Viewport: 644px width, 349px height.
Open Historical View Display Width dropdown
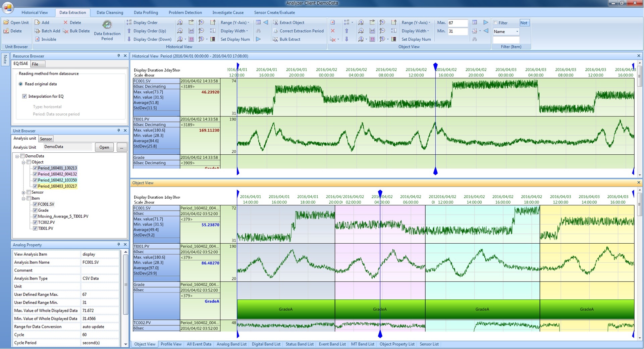pyautogui.click(x=234, y=31)
